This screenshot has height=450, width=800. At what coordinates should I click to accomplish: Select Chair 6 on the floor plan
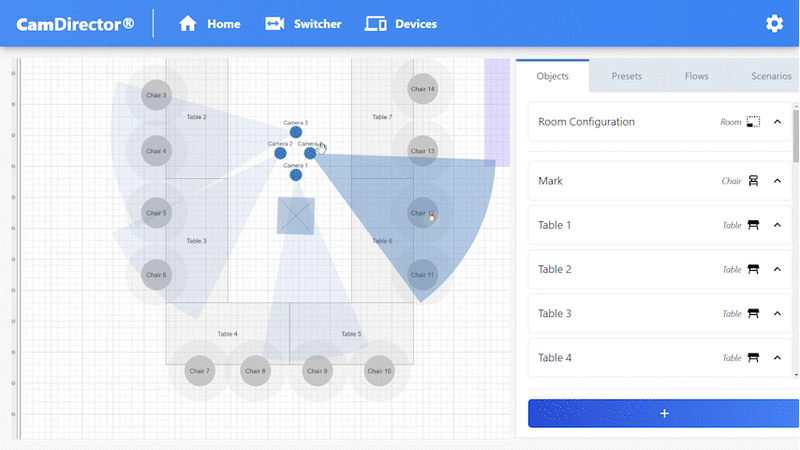click(x=156, y=274)
